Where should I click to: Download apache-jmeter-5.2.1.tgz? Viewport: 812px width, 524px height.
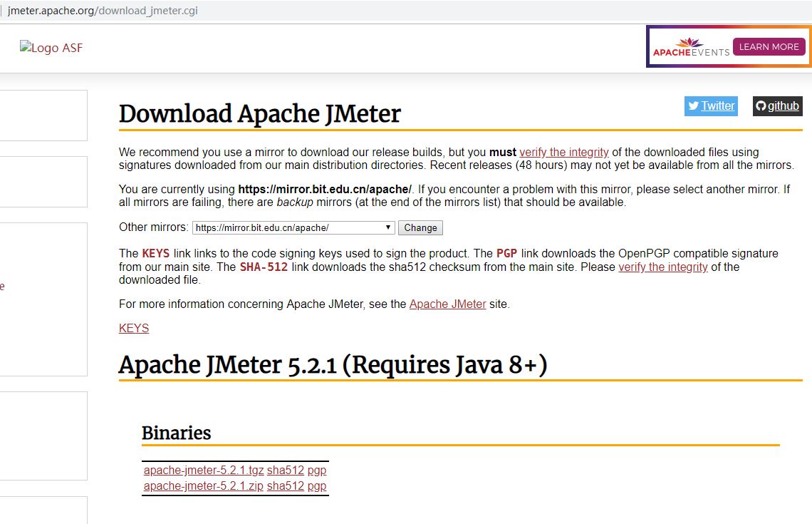[x=204, y=470]
